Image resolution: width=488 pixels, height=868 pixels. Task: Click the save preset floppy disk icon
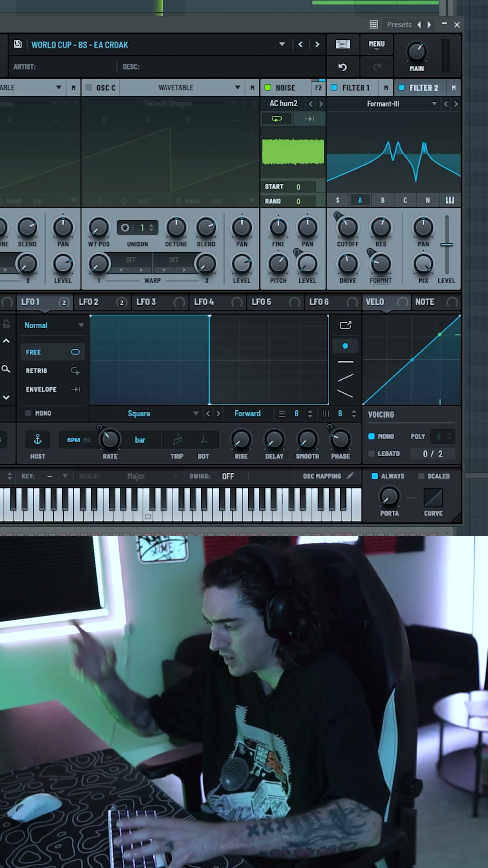pyautogui.click(x=18, y=44)
